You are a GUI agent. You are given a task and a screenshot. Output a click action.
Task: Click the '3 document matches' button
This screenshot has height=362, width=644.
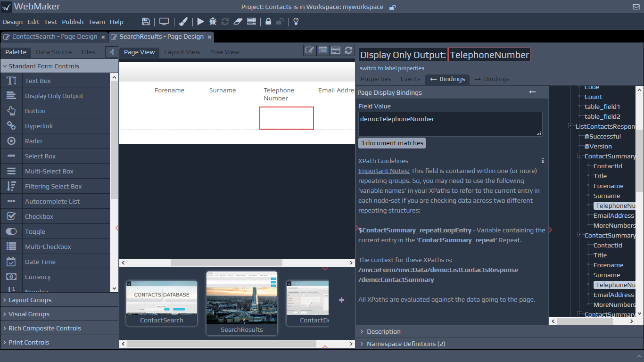[392, 143]
